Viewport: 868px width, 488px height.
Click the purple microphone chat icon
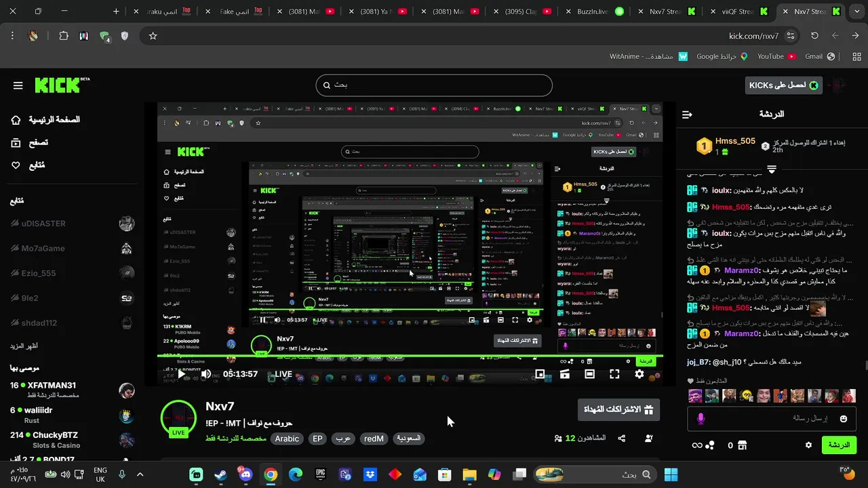701,419
